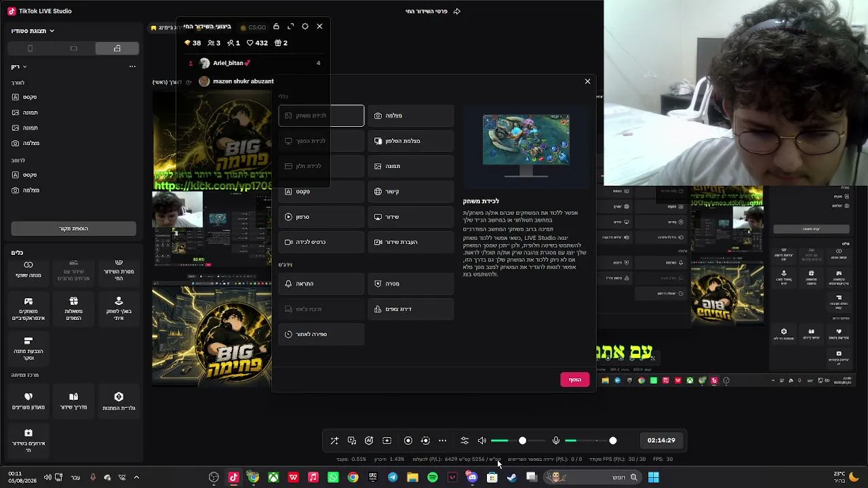868x488 pixels.
Task: Select the טקסט source under לאורך
Action: (x=73, y=97)
